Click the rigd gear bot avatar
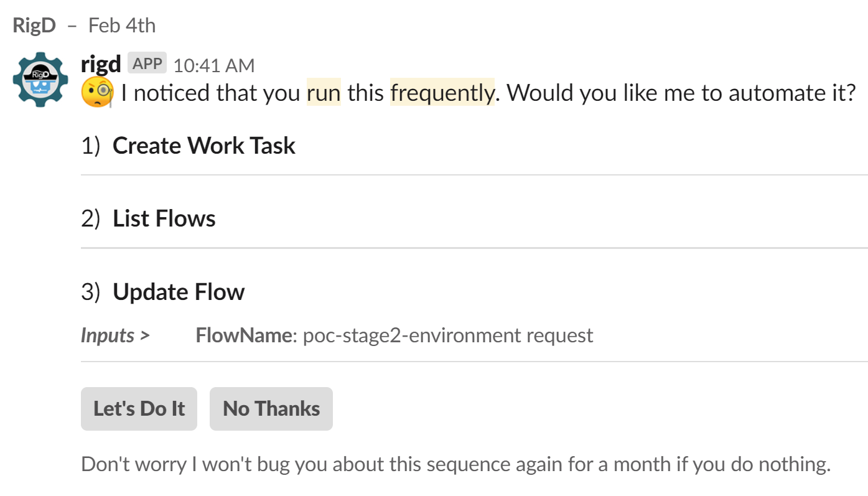Viewport: 868px width, 496px height. 40,79
